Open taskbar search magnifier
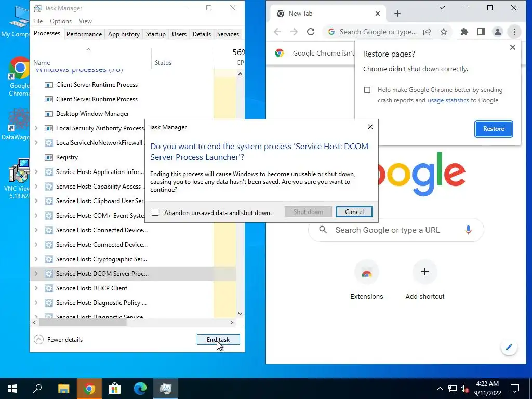This screenshot has height=399, width=532. click(37, 389)
